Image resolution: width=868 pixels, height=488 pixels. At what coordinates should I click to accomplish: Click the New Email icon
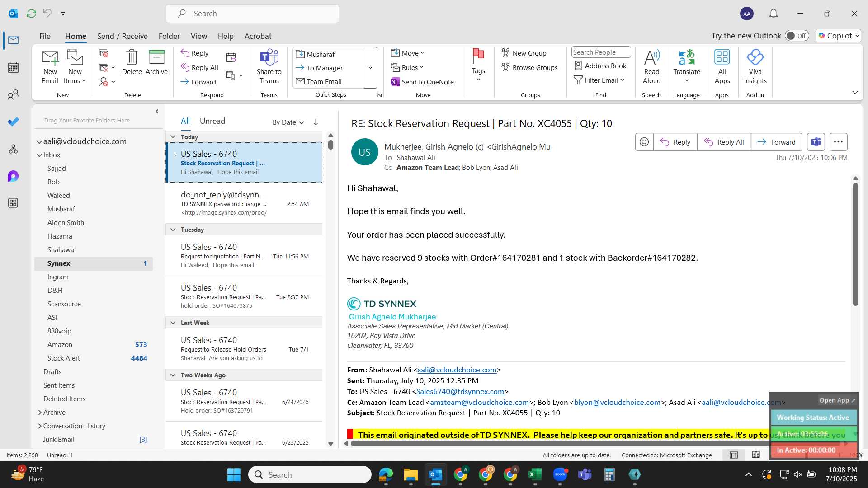[50, 67]
